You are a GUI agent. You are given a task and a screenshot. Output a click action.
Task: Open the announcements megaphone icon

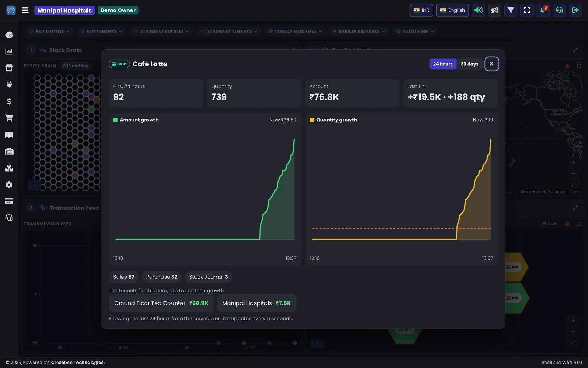tap(495, 10)
